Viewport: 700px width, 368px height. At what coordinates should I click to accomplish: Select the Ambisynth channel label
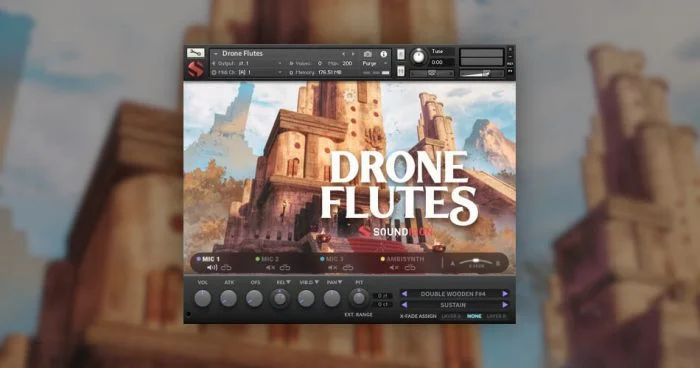tap(405, 259)
